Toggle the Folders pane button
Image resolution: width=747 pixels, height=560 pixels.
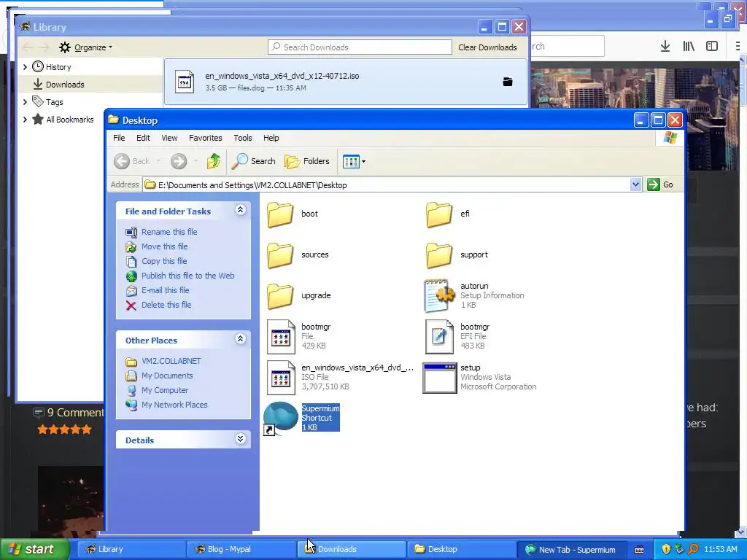coord(307,161)
